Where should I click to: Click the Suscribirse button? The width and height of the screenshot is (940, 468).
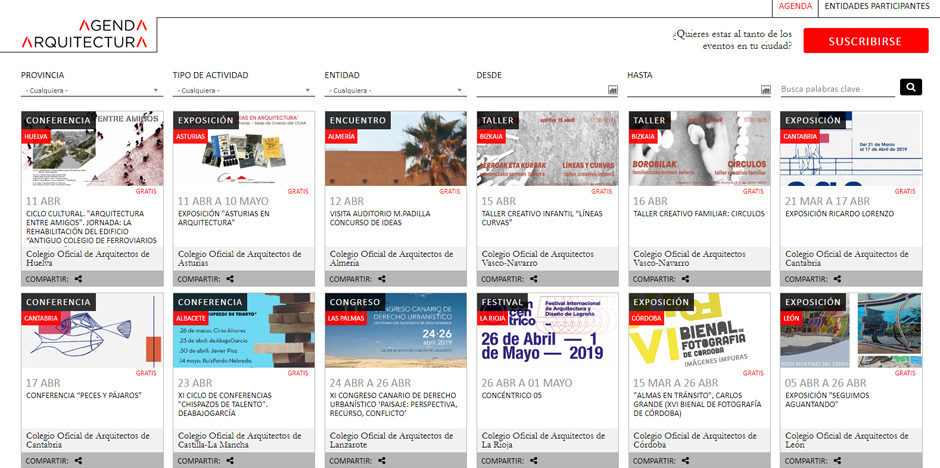click(x=865, y=41)
